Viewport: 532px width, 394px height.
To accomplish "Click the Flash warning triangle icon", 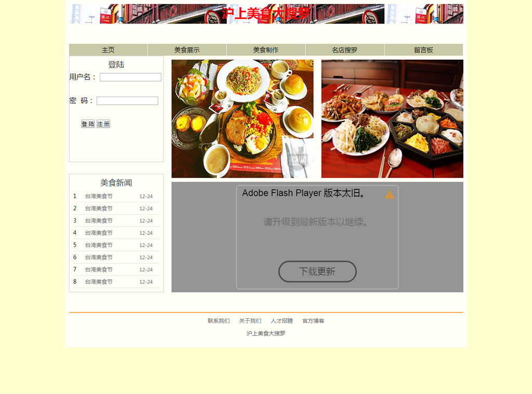I will tap(389, 195).
